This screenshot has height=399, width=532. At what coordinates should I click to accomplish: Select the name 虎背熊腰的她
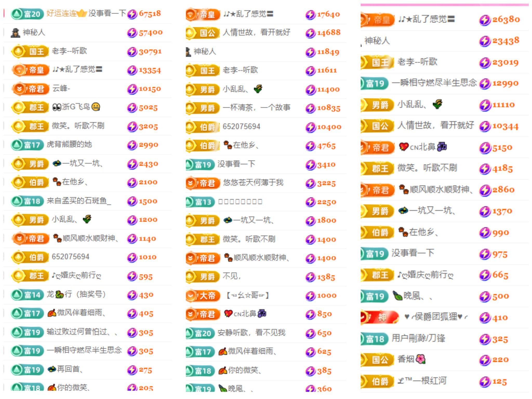pyautogui.click(x=69, y=144)
